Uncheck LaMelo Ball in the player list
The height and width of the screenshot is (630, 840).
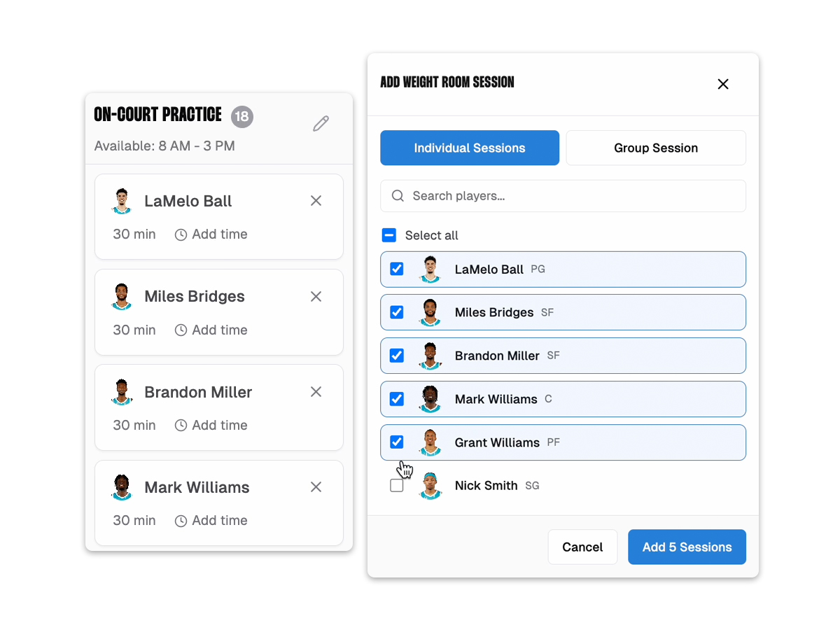(x=397, y=269)
